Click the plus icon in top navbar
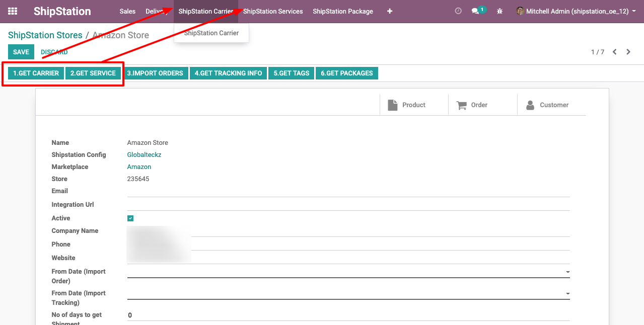The height and width of the screenshot is (325, 644). click(390, 11)
